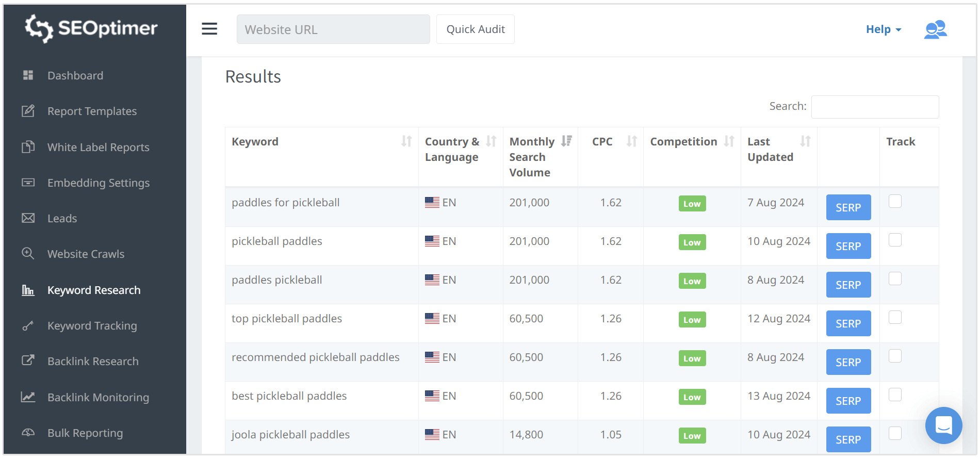The height and width of the screenshot is (459, 980).
Task: Click the Low competition badge for joola paddles
Action: point(692,436)
